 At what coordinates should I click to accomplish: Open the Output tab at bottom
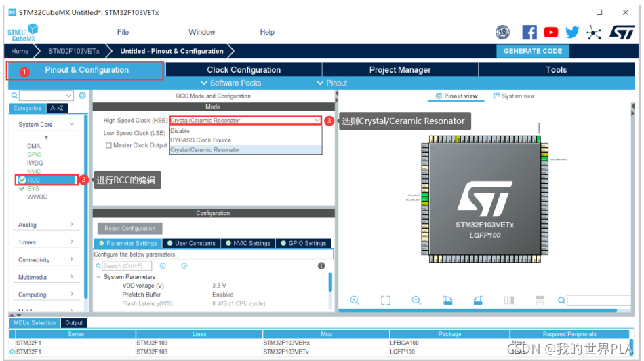pos(74,323)
